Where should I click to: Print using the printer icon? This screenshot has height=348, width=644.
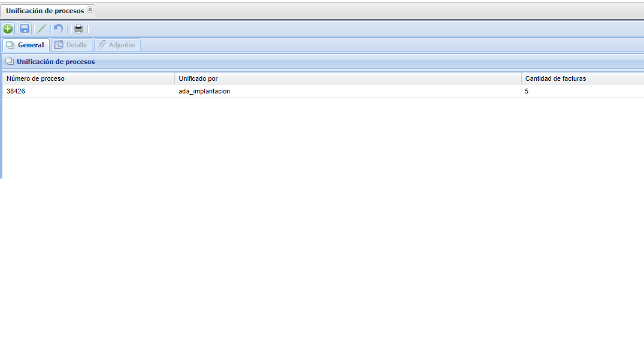tap(78, 29)
